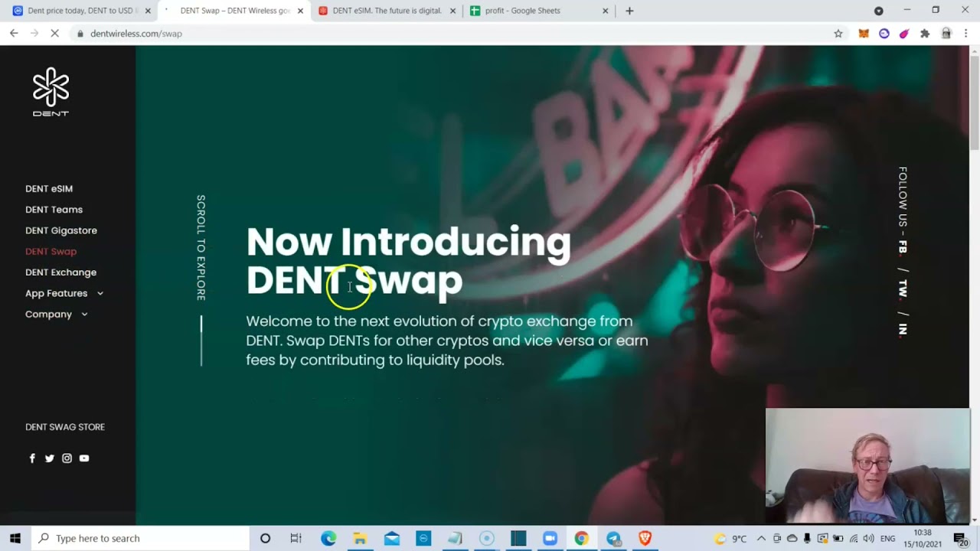The height and width of the screenshot is (551, 980).
Task: Open File Explorer from the taskbar
Action: (360, 538)
